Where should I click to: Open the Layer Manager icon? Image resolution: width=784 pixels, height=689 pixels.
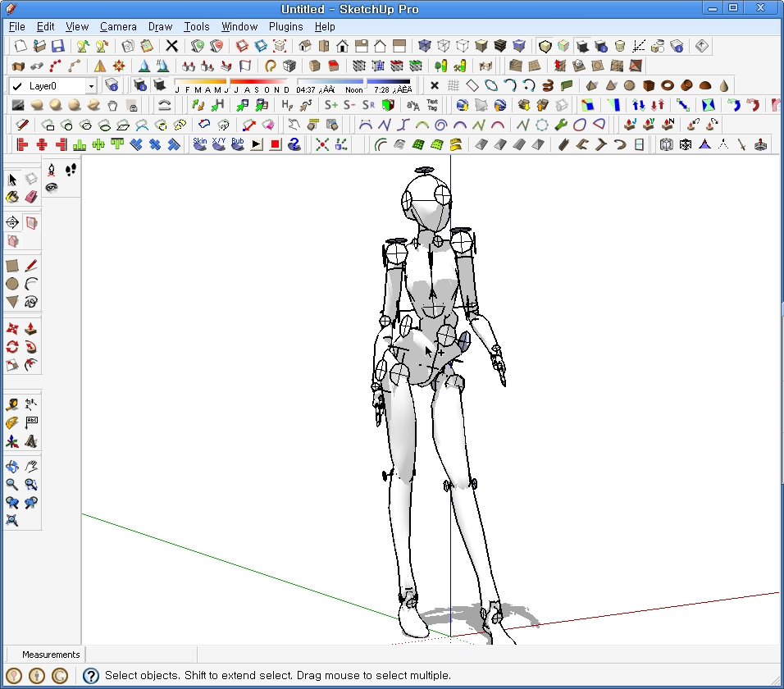coord(112,85)
